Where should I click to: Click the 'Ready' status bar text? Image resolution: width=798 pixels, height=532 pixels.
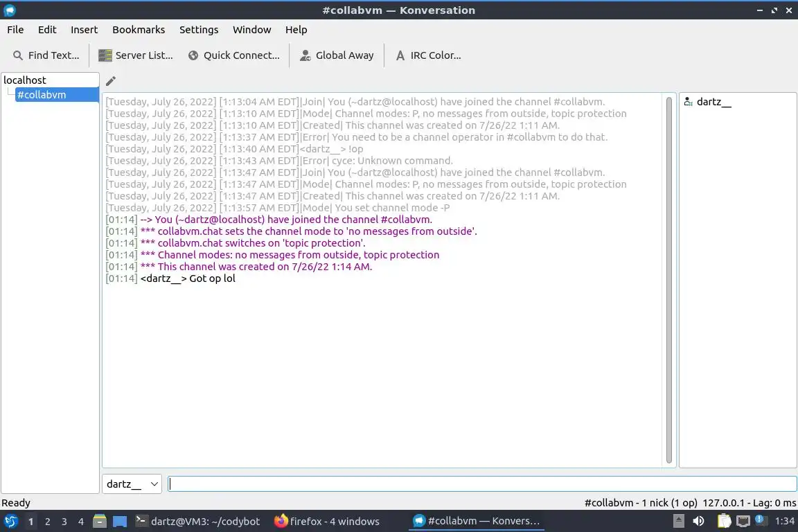[16, 502]
